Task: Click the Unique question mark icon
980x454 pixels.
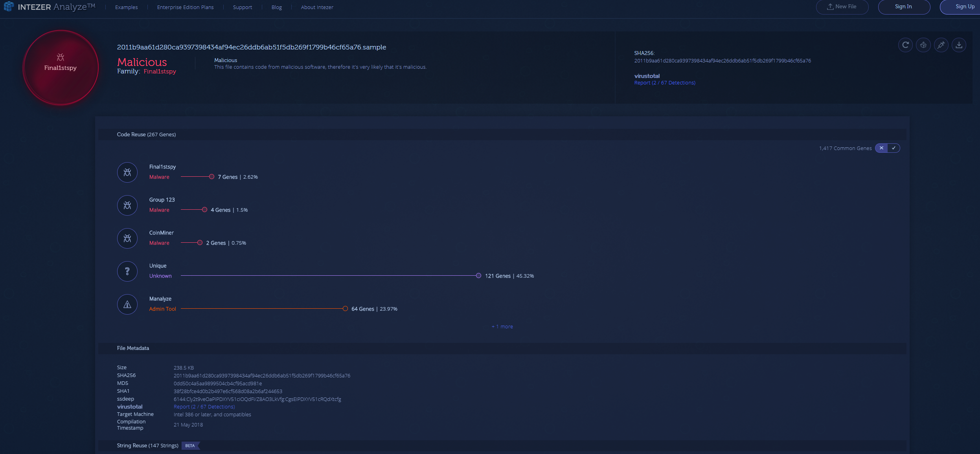Action: point(127,271)
